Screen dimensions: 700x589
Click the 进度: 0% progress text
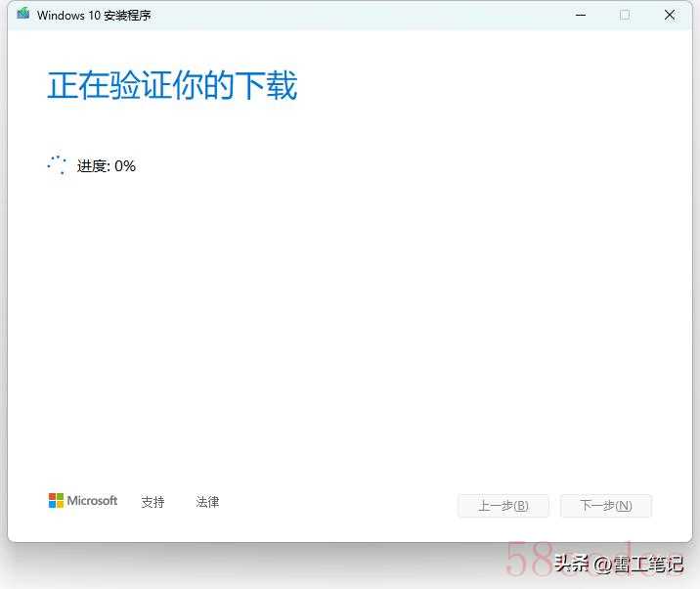pos(107,166)
